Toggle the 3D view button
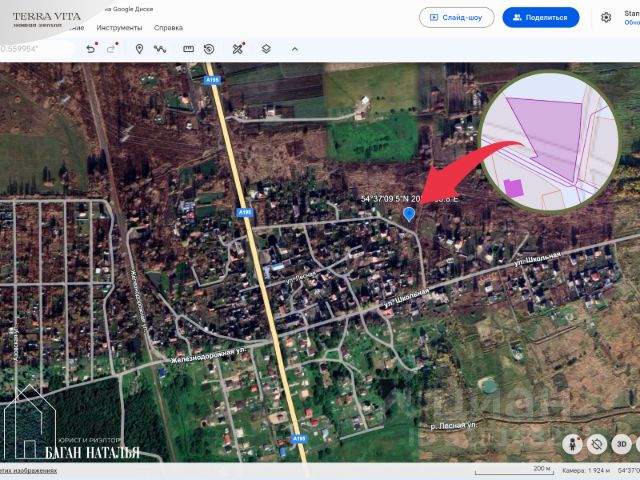 click(621, 444)
